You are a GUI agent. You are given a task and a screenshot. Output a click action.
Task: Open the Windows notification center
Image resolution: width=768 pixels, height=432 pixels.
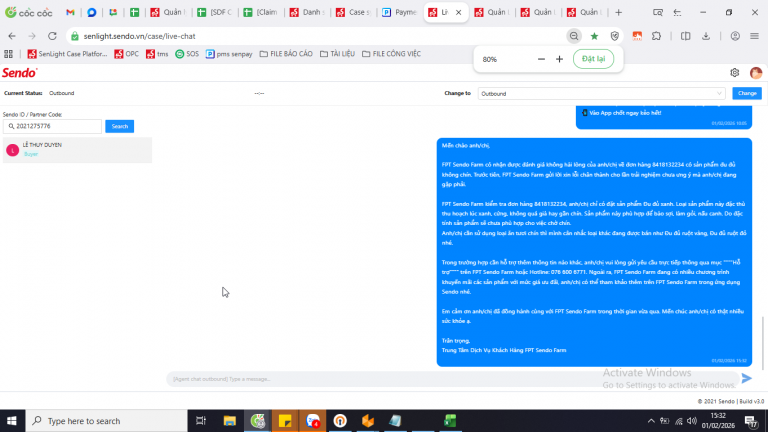(x=751, y=421)
